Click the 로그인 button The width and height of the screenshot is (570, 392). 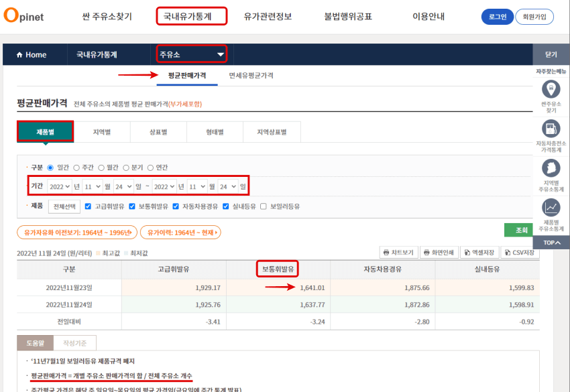click(x=498, y=17)
